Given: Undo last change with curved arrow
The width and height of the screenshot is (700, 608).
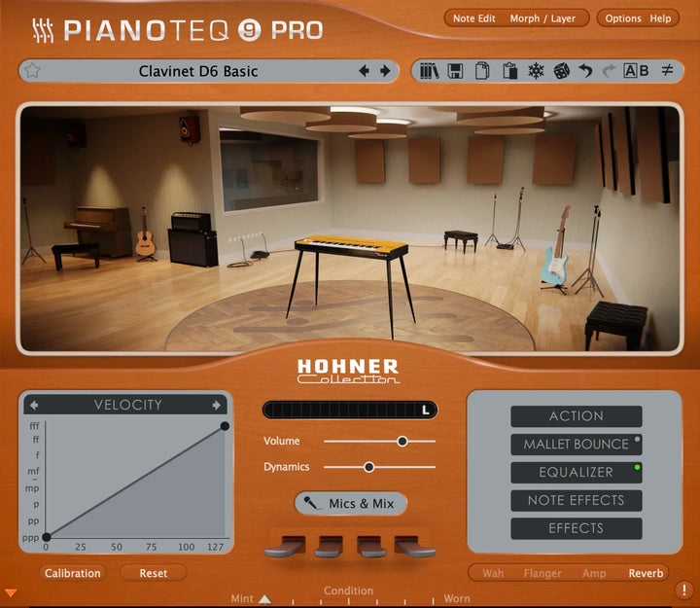Looking at the screenshot, I should [585, 71].
